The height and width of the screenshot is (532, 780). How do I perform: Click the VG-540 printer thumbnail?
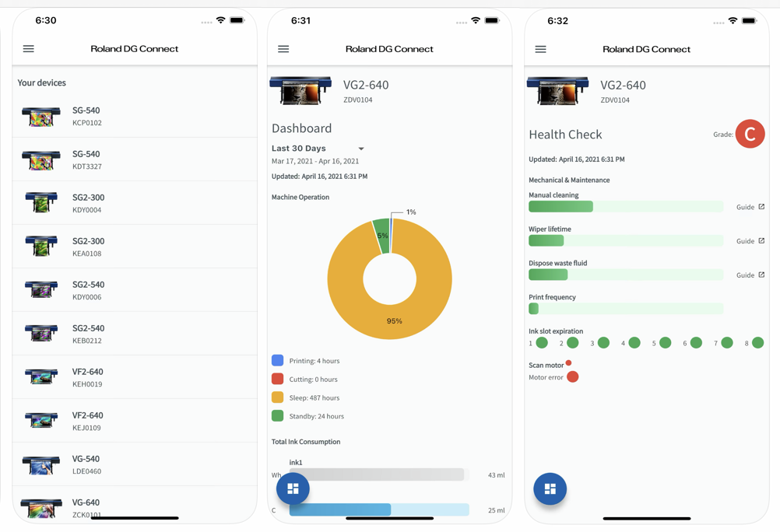tap(40, 465)
